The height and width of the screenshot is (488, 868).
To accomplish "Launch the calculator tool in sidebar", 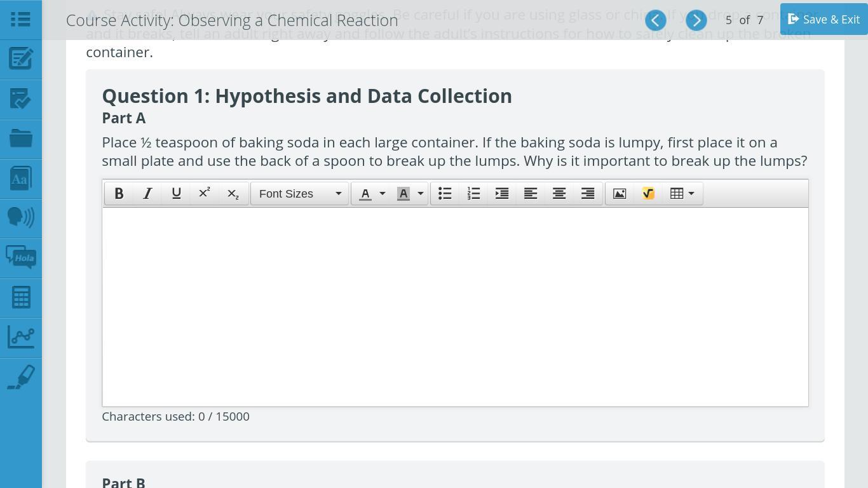I will [20, 297].
